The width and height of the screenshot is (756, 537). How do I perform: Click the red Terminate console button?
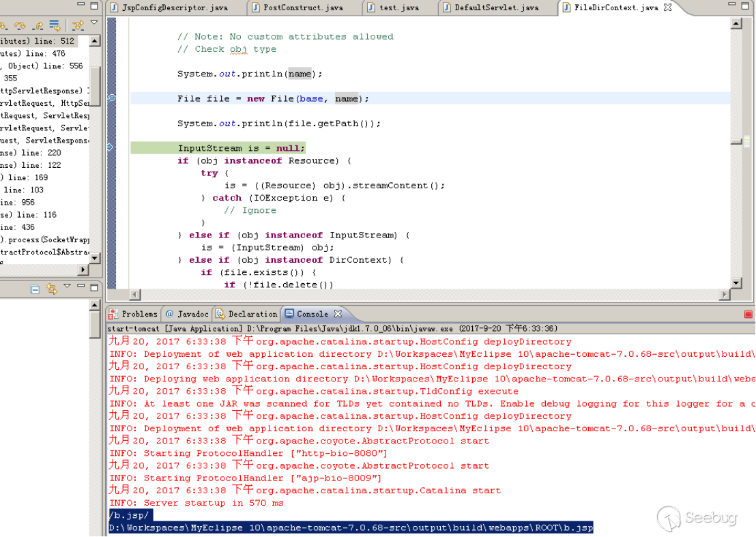point(748,315)
